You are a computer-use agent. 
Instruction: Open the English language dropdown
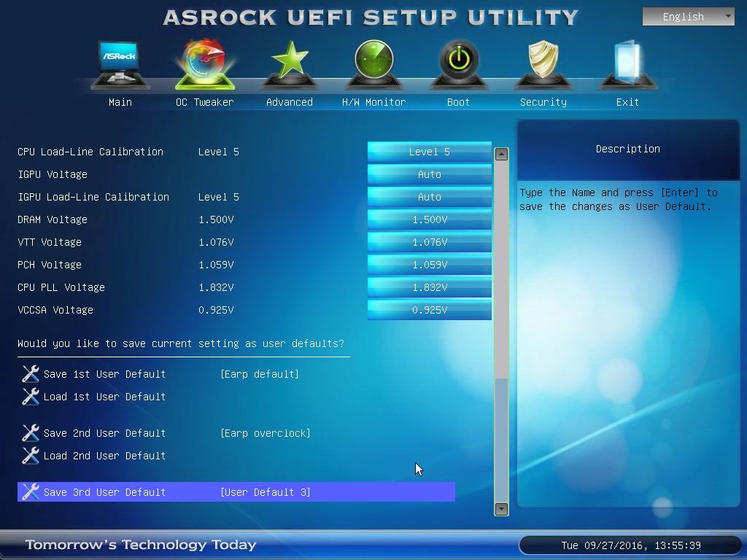click(x=689, y=17)
